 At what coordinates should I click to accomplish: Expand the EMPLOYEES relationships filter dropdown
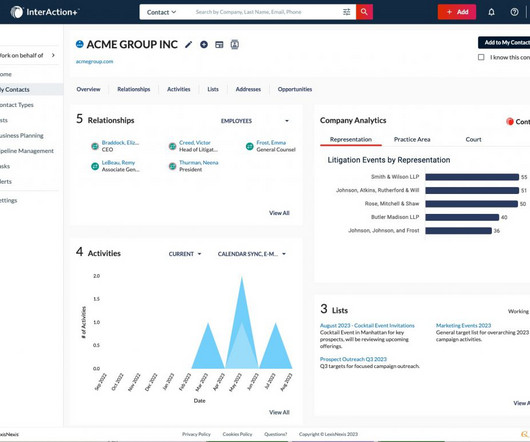pyautogui.click(x=255, y=121)
